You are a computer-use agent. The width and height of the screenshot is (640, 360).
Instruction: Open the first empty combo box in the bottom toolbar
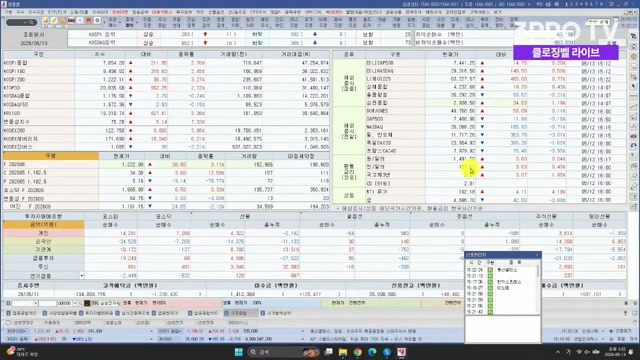pos(24,303)
